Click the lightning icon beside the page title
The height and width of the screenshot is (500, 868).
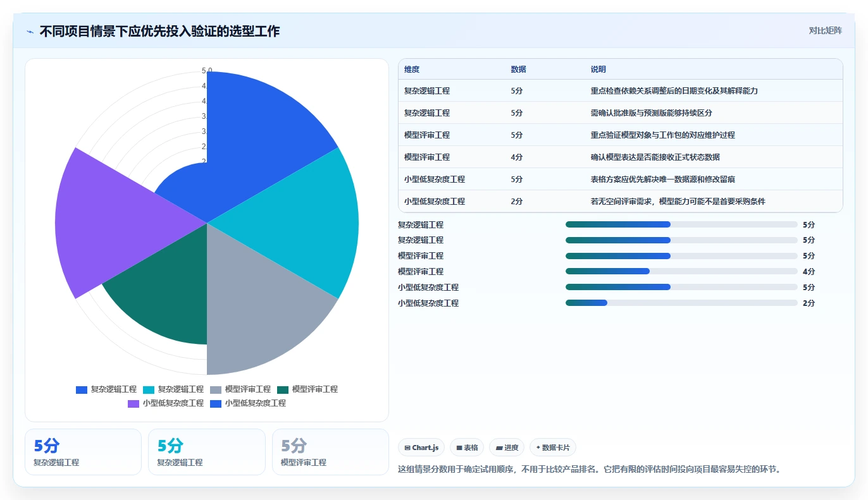tap(30, 32)
